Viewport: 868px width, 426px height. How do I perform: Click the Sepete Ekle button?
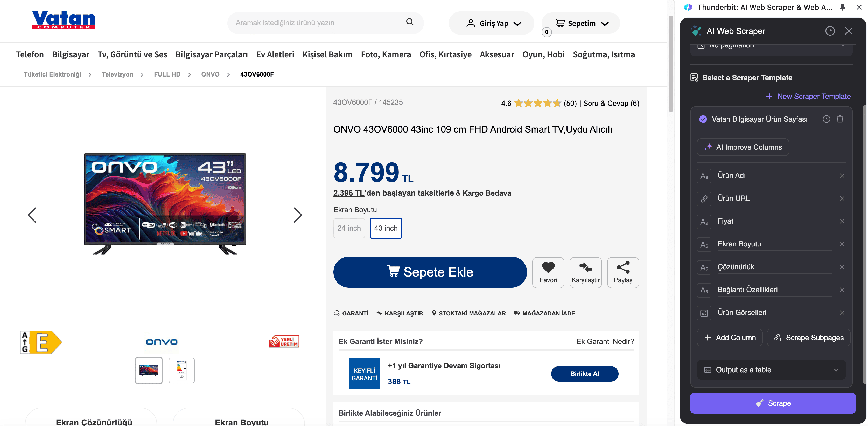[430, 272]
